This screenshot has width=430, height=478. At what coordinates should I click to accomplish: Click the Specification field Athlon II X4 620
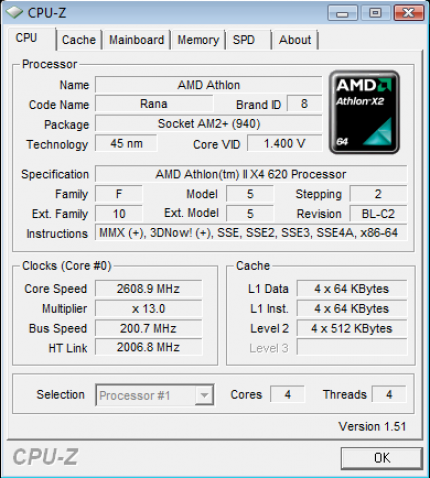pyautogui.click(x=251, y=174)
